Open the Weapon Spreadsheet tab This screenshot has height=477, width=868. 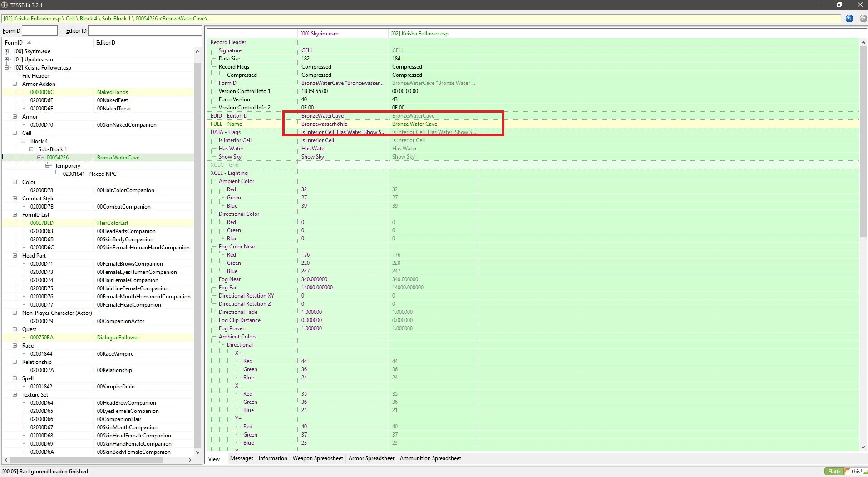318,458
